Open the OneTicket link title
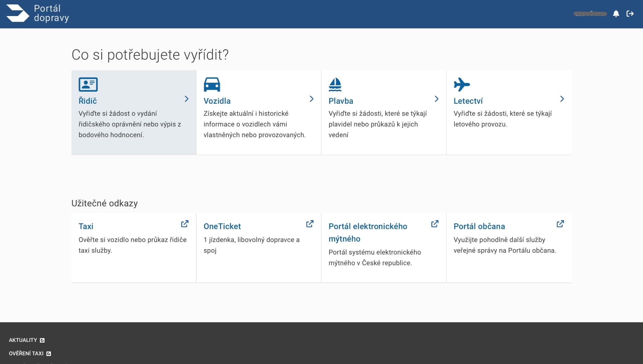 coord(222,226)
